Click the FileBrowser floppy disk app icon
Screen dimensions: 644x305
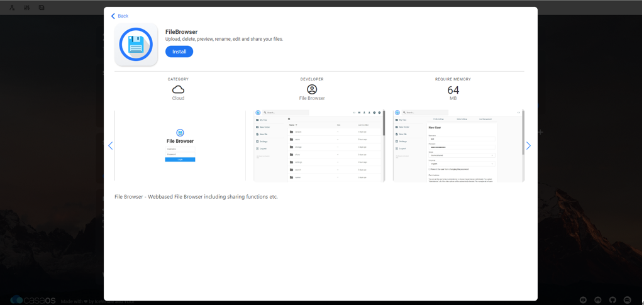coord(136,44)
